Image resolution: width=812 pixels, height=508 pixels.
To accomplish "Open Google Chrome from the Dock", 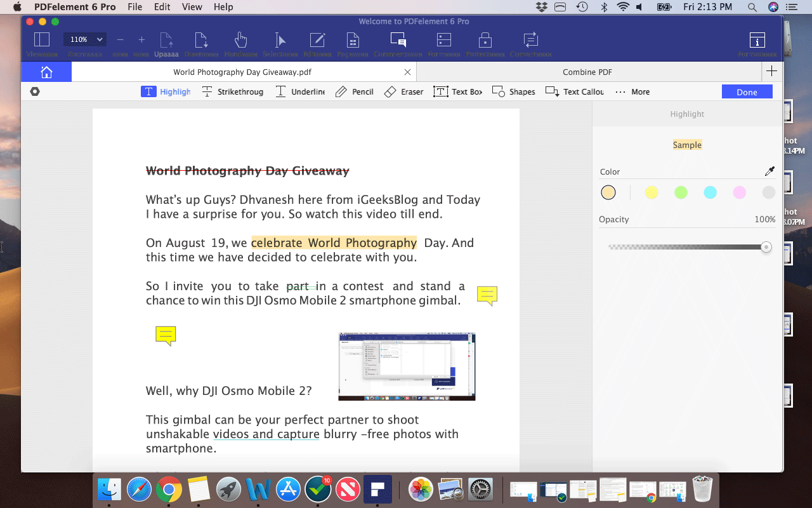I will (x=169, y=490).
